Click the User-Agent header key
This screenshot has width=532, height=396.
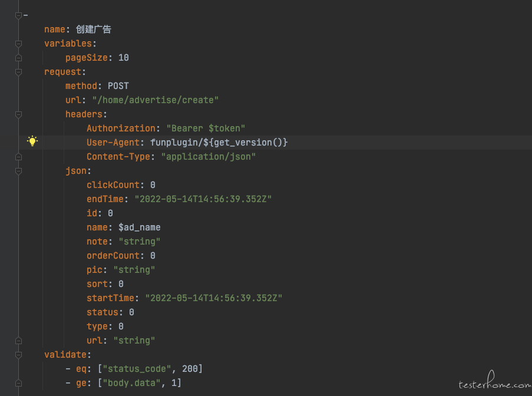113,143
